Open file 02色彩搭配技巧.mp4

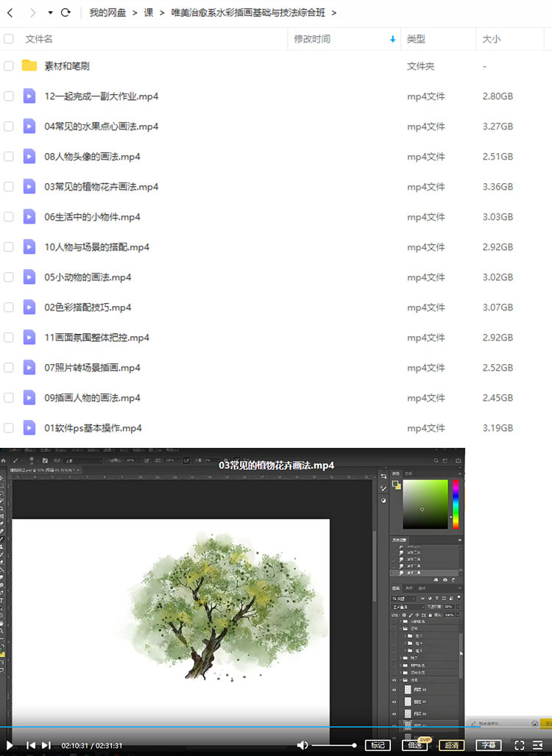click(x=88, y=307)
